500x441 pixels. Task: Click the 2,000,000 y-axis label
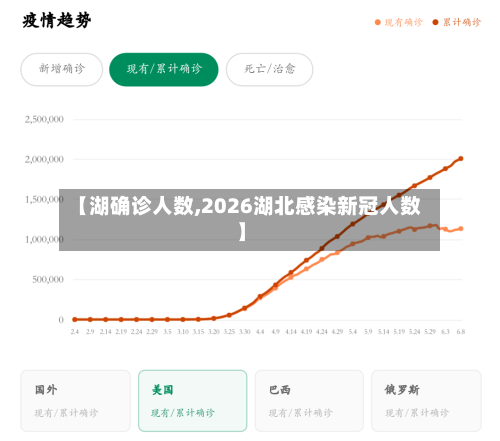pyautogui.click(x=44, y=159)
